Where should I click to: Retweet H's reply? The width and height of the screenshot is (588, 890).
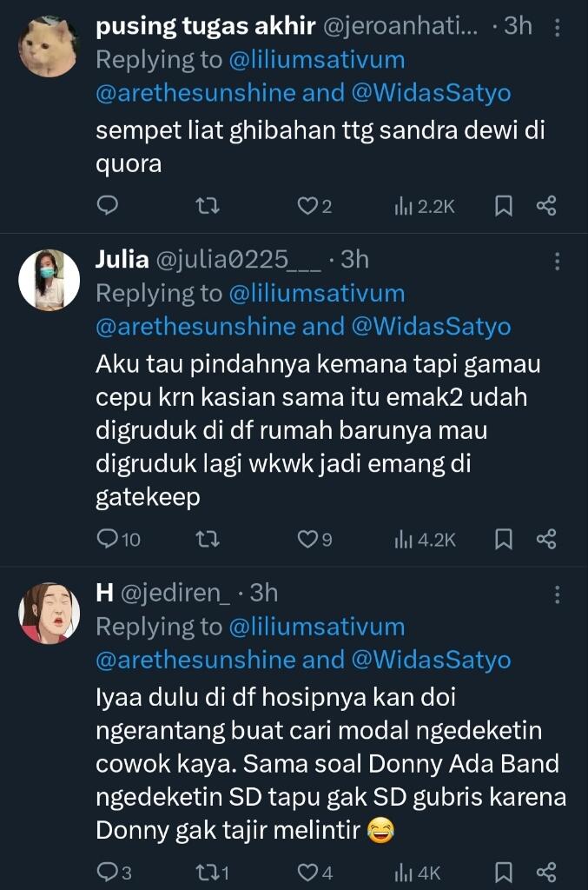point(210,870)
